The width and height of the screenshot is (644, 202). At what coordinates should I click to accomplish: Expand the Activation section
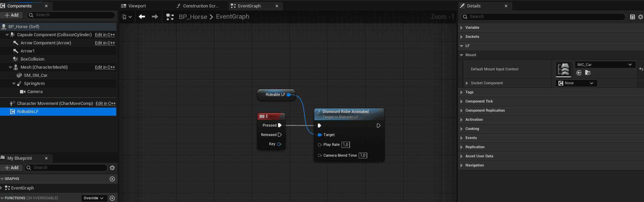point(461,120)
